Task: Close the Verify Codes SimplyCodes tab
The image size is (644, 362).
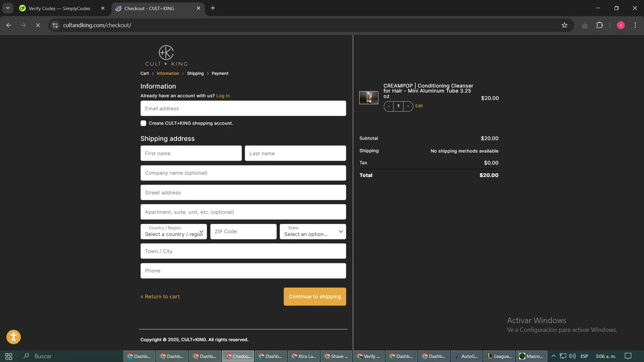Action: (103, 8)
